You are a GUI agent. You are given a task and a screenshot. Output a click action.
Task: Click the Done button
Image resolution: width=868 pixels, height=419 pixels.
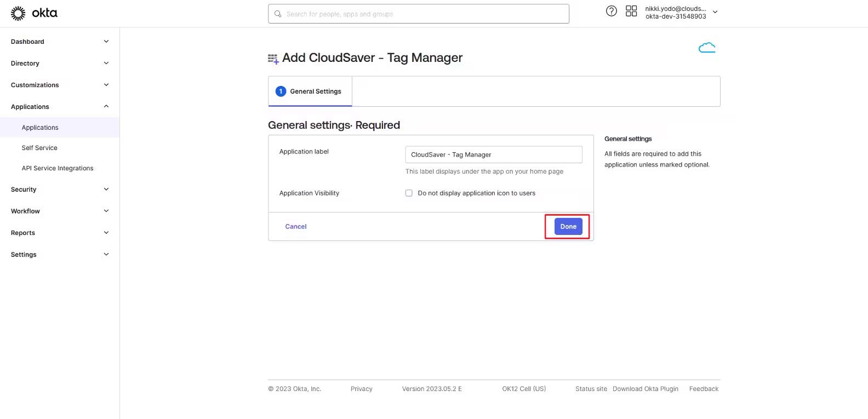[x=568, y=227]
